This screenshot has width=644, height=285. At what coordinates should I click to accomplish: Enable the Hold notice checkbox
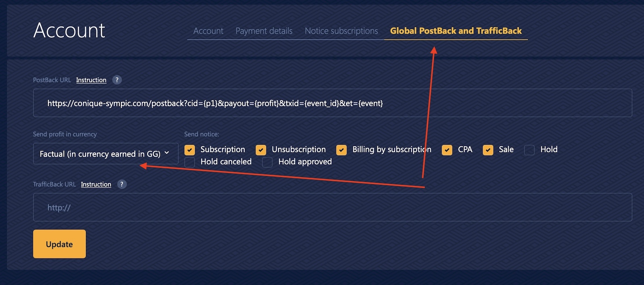(529, 150)
